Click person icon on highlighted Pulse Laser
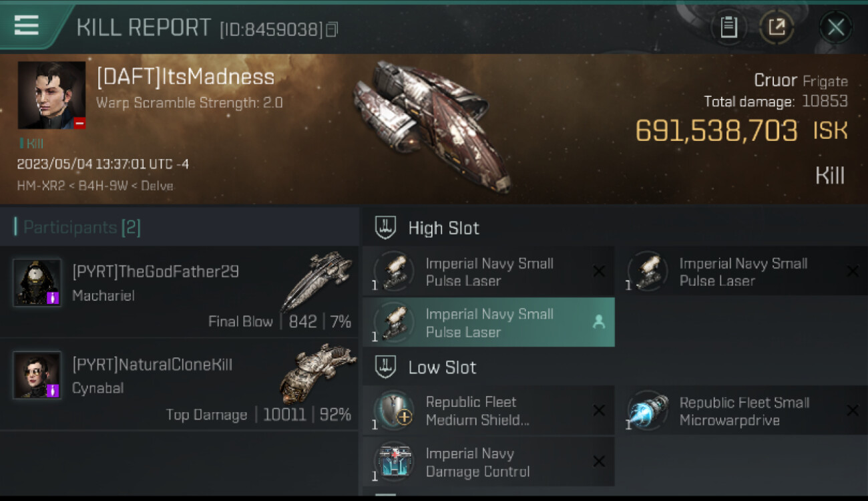Viewport: 868px width, 501px height. click(598, 322)
